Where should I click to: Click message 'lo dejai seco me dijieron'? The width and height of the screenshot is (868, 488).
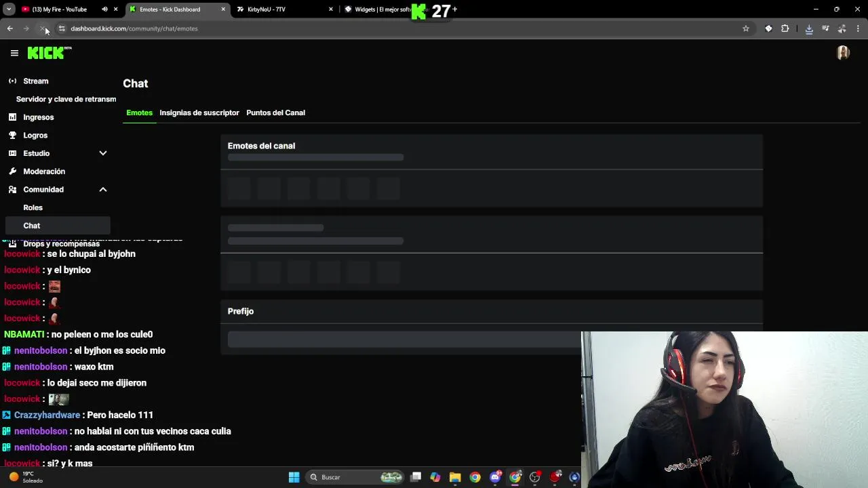(97, 383)
